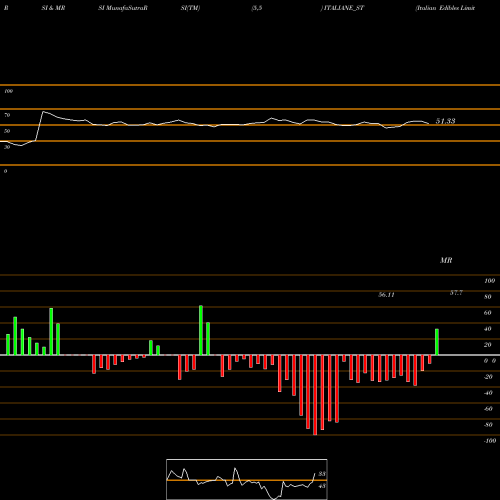Click the RSI axis label '70'
Screen dimensions: 500x500
click(7, 115)
